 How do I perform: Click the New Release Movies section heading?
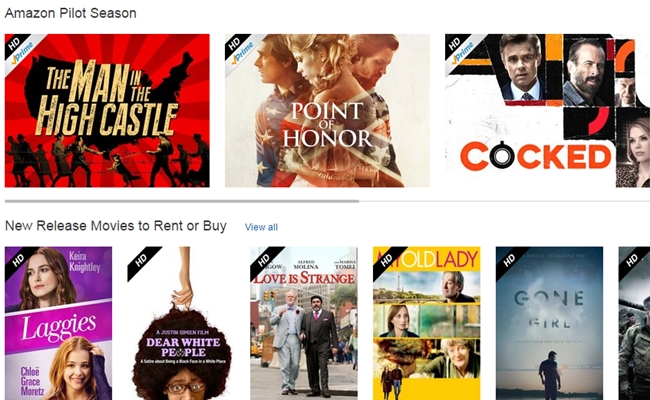116,226
